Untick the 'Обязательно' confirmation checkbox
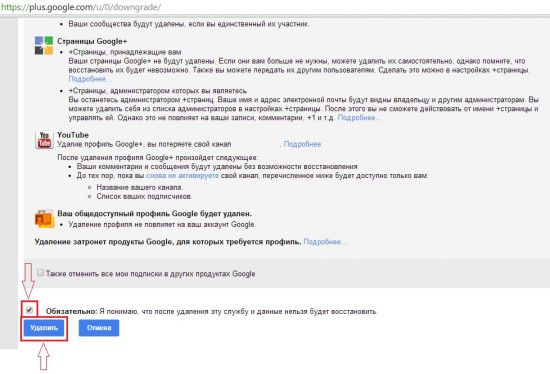550x374 pixels. [x=29, y=310]
